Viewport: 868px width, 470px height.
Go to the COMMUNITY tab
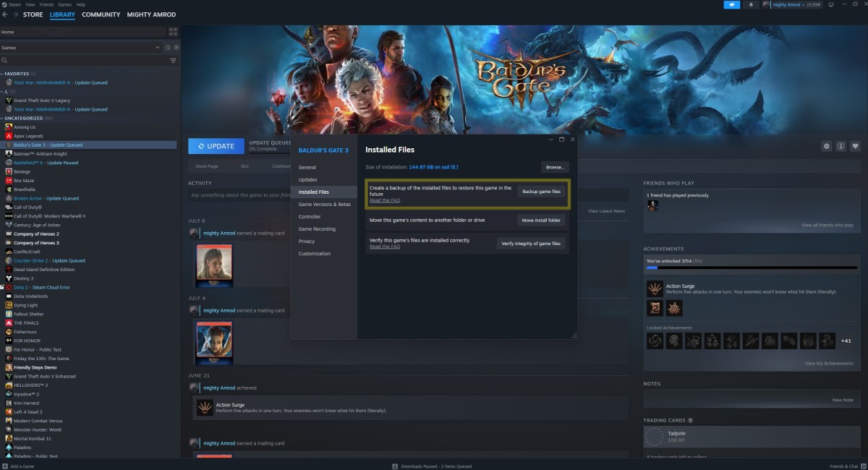(x=101, y=14)
